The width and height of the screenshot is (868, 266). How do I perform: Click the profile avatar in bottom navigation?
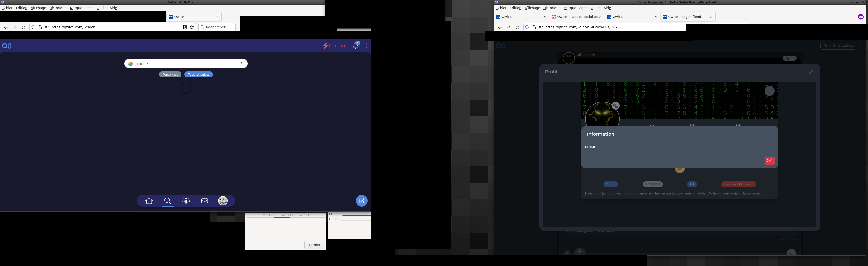[x=223, y=201]
